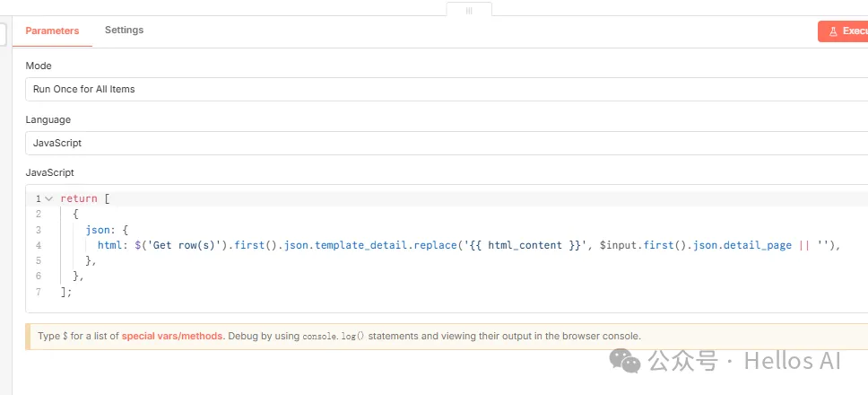The width and height of the screenshot is (868, 395).
Task: Click the flask icon on Execute button
Action: [x=833, y=31]
